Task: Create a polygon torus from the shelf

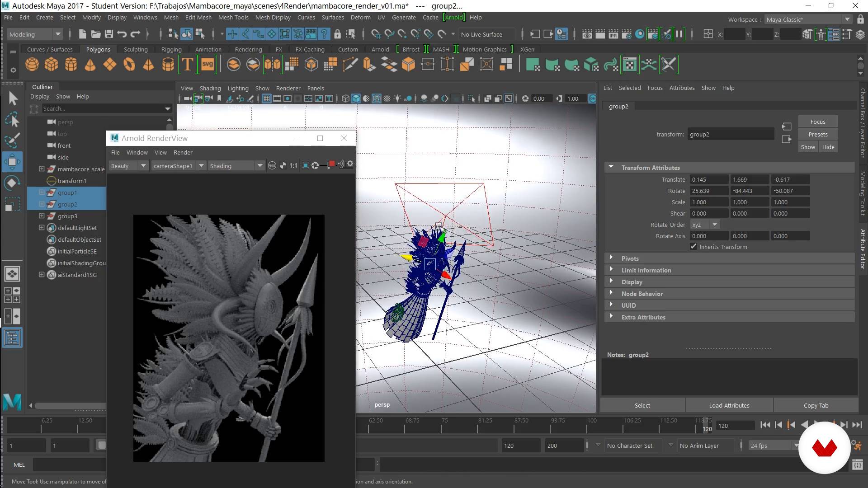Action: pyautogui.click(x=129, y=65)
